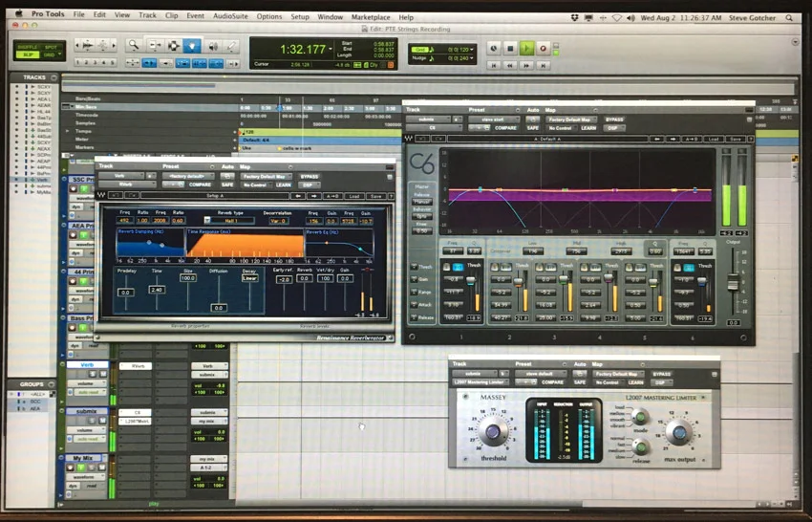Click the Rewind transport button

point(509,65)
